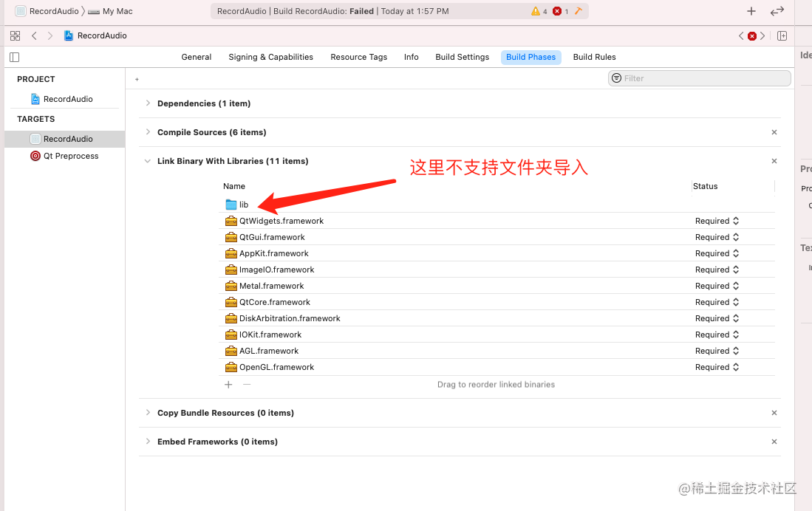Toggle the project and targets list sidebar

point(15,57)
